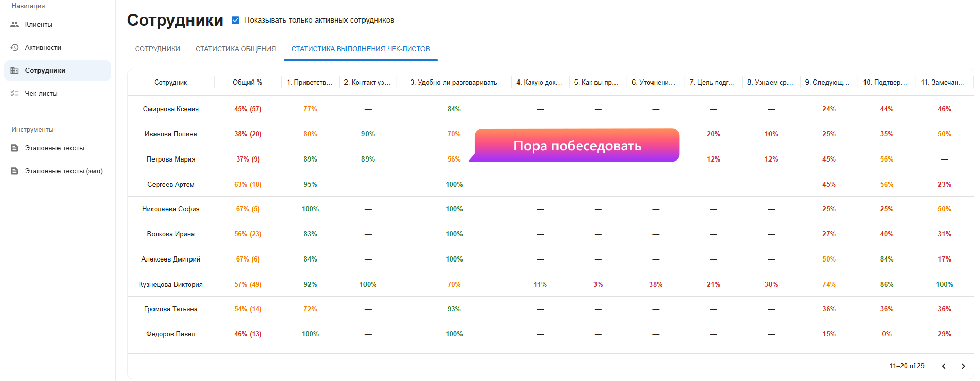Click the Чек-листы checklist icon
The height and width of the screenshot is (381, 980).
15,93
